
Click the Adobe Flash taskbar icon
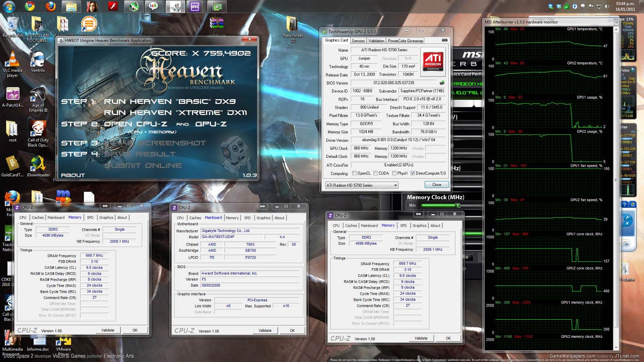pyautogui.click(x=113, y=6)
